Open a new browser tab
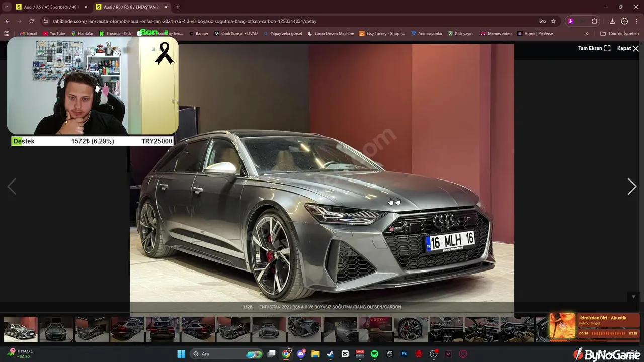This screenshot has width=644, height=362. [x=178, y=7]
